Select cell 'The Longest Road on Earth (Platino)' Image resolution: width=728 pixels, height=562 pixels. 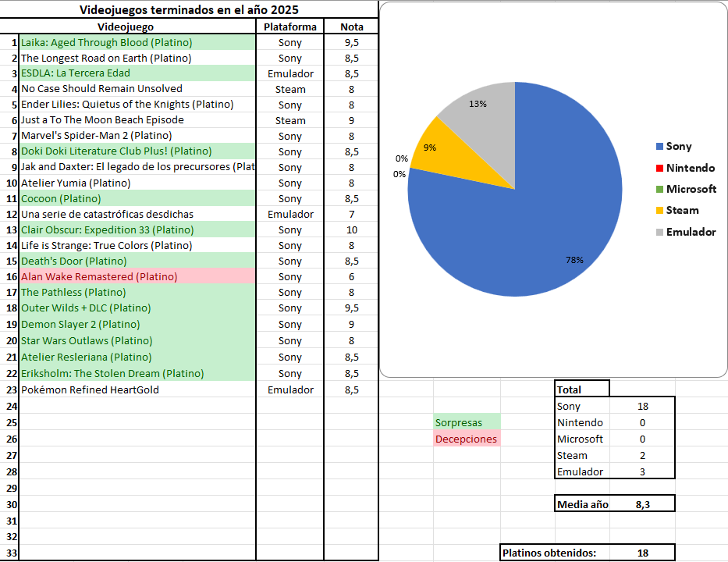click(x=137, y=58)
